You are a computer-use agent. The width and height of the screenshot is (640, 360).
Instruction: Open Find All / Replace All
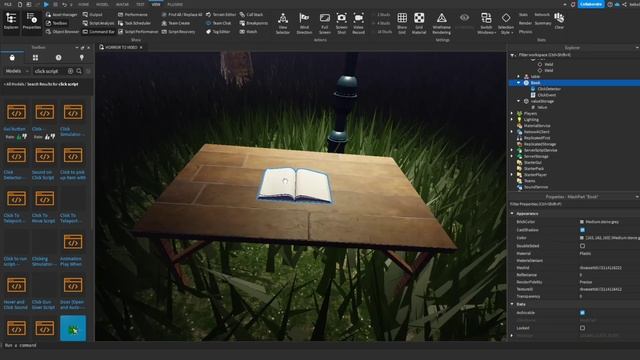[x=182, y=14]
